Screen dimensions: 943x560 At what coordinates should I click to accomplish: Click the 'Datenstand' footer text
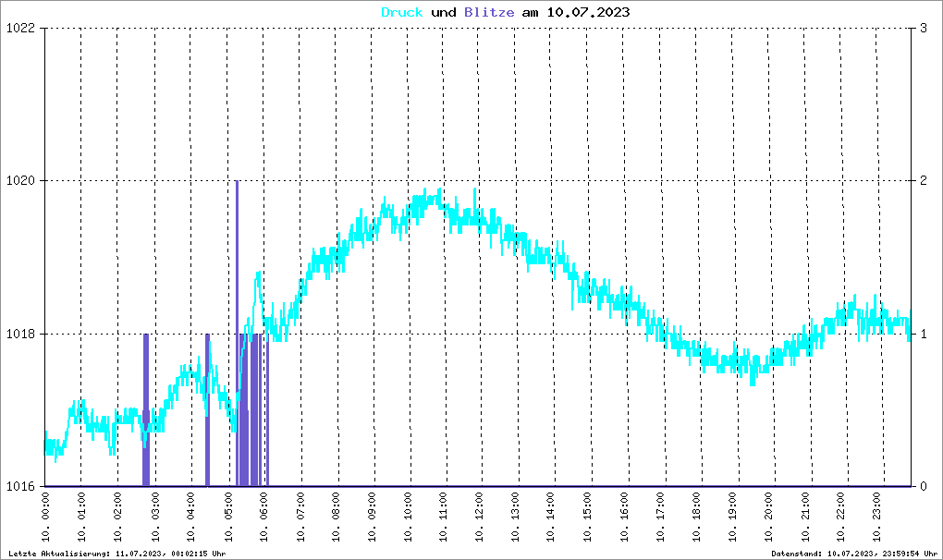854,554
